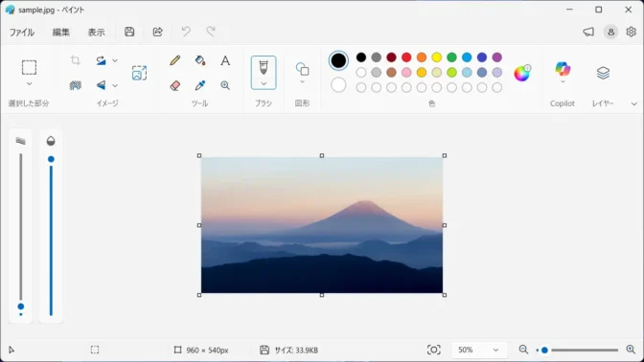644x362 pixels.
Task: Open the Flip options dropdown arrow
Action: click(x=115, y=86)
